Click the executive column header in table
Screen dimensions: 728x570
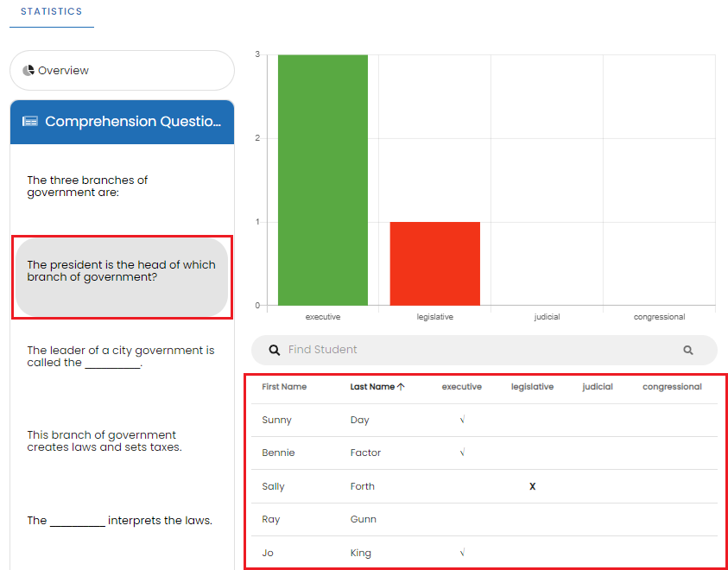(461, 387)
